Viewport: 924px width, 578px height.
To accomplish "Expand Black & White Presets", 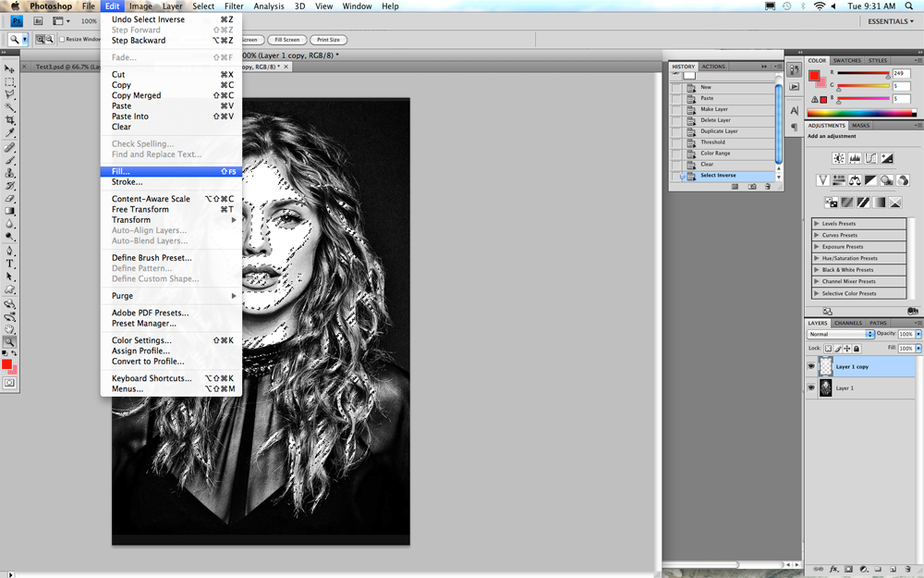I will click(x=816, y=269).
